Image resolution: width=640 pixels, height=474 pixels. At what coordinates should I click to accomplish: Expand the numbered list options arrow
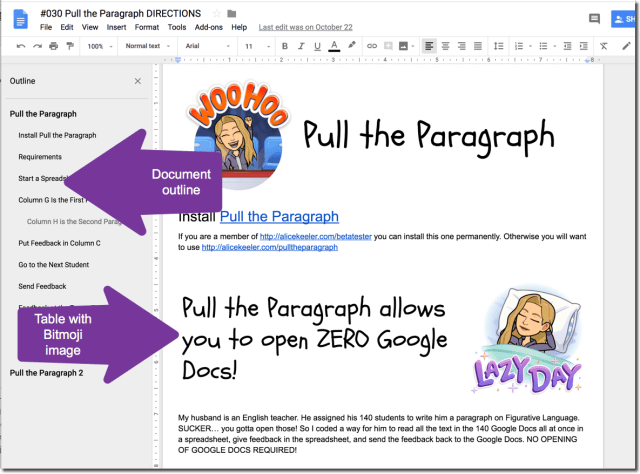(x=530, y=47)
